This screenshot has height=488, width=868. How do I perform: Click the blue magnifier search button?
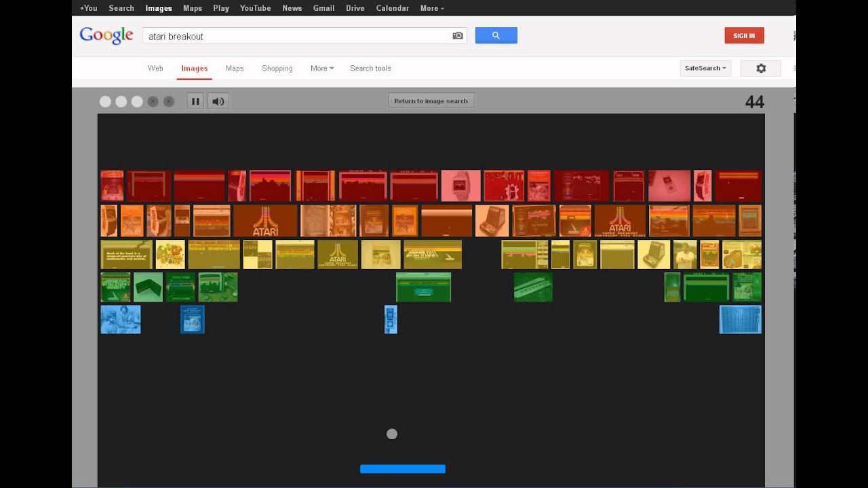click(496, 35)
